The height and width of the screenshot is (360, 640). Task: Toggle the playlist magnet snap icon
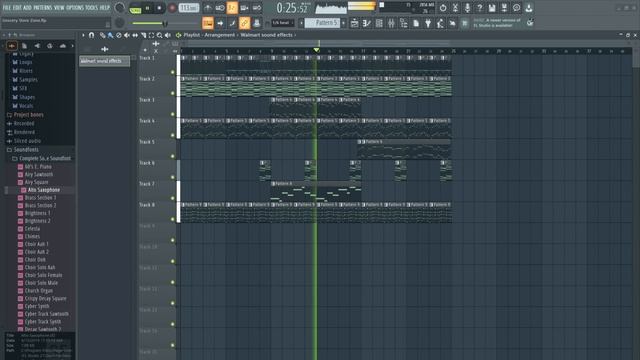(91, 36)
